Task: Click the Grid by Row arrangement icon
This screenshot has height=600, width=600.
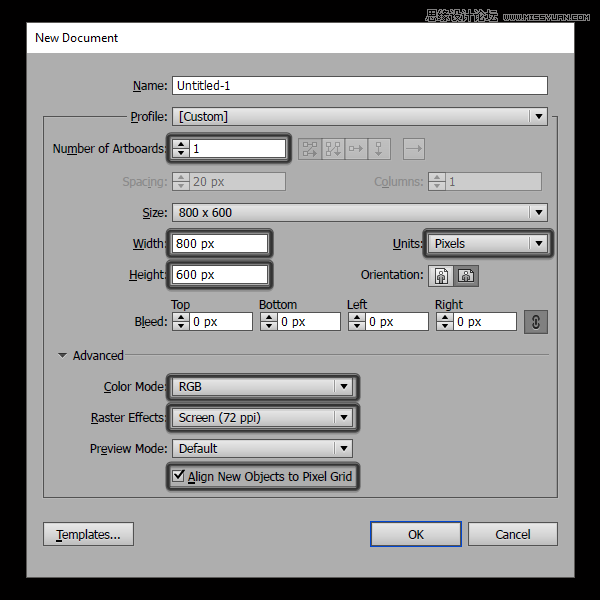Action: pyautogui.click(x=310, y=149)
